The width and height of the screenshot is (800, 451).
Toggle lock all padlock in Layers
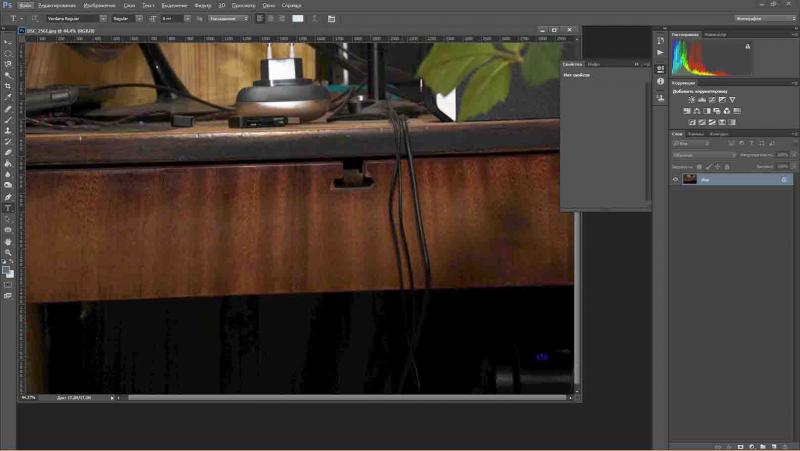(727, 167)
